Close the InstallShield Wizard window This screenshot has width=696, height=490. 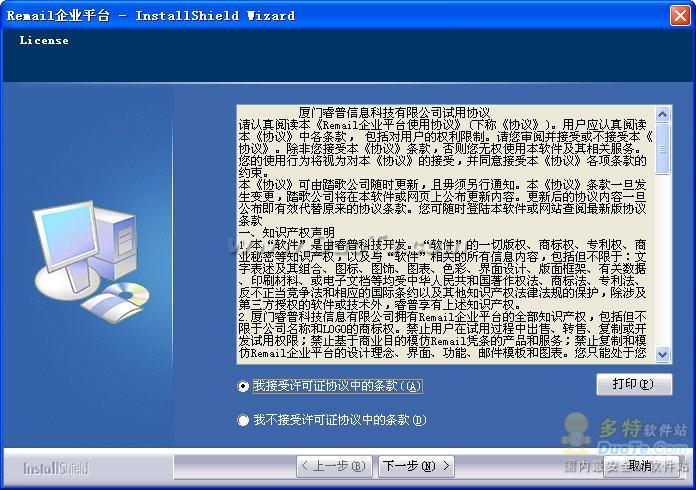click(680, 16)
